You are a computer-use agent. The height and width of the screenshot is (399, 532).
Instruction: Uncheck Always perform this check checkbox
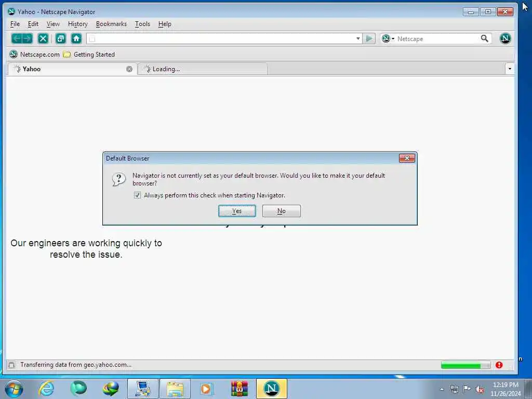click(137, 195)
